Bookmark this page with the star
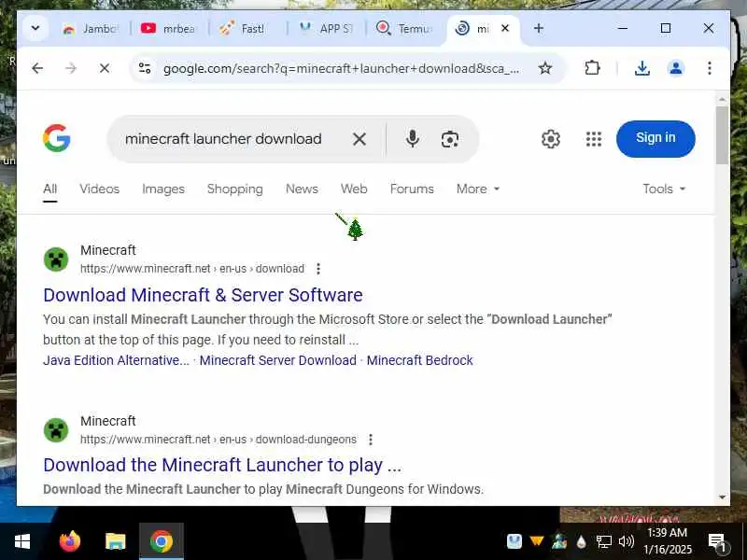Image resolution: width=747 pixels, height=560 pixels. (545, 68)
